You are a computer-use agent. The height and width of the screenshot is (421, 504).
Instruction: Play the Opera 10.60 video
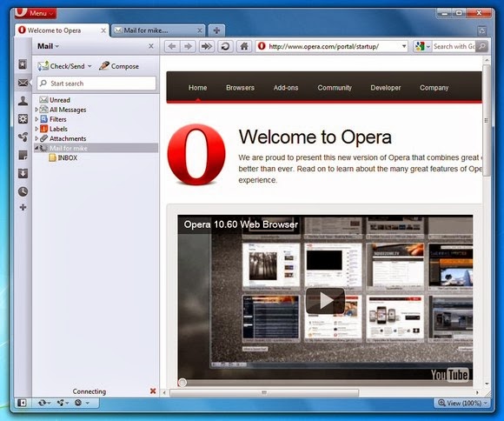(325, 301)
